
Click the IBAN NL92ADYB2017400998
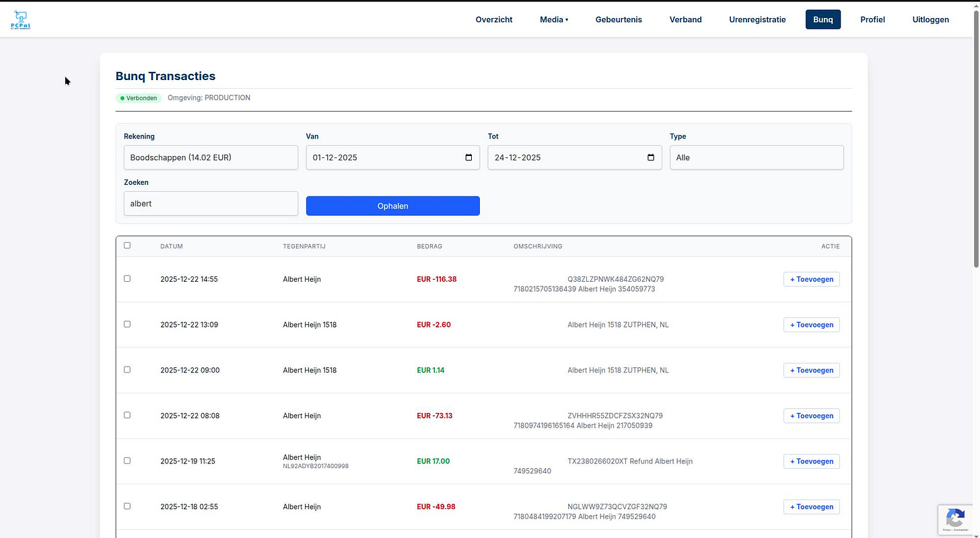tap(316, 466)
